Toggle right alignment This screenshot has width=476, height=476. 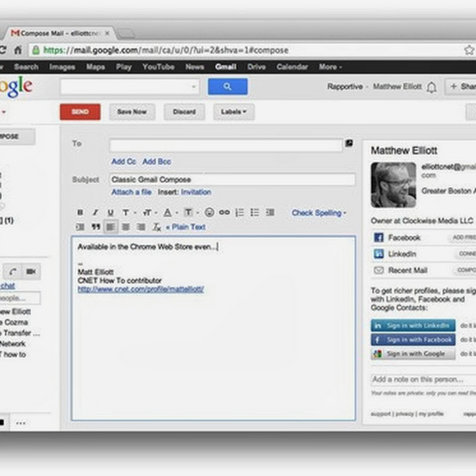[141, 227]
